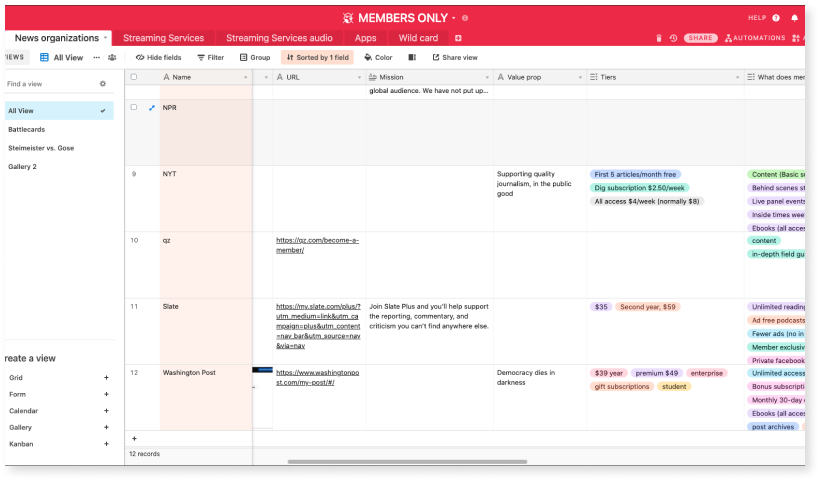Switch to Wild card tab
This screenshot has width=821, height=481.
(418, 38)
